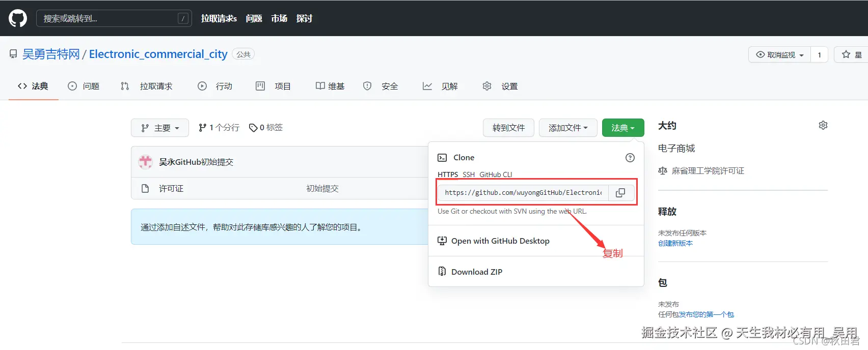Expand the 添加文件 dropdown
Viewport: 868px width, 350px height.
click(x=568, y=128)
